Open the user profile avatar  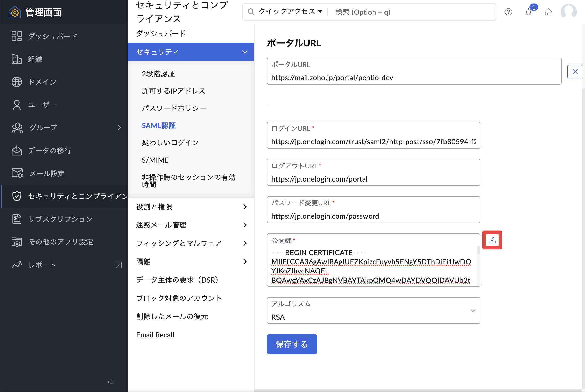(x=569, y=11)
